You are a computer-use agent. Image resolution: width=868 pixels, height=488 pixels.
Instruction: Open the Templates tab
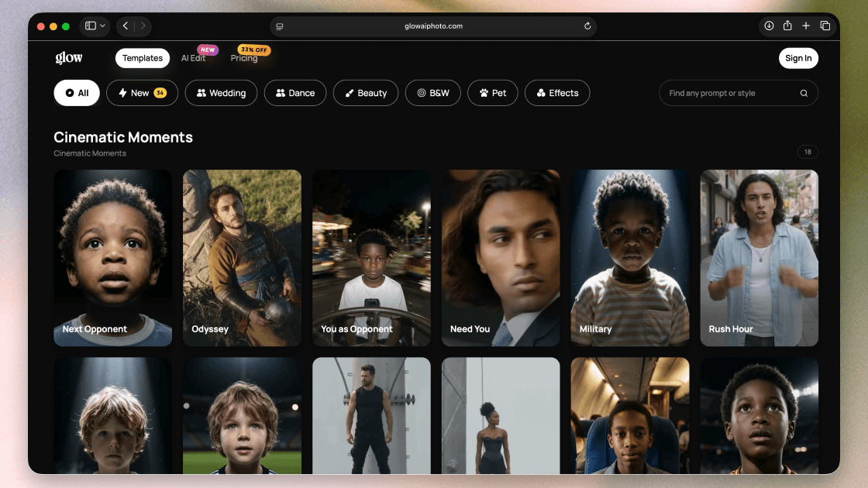point(143,58)
